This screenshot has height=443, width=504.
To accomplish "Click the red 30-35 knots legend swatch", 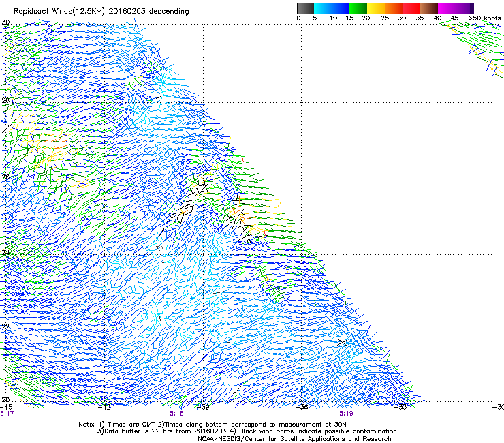I will point(411,8).
